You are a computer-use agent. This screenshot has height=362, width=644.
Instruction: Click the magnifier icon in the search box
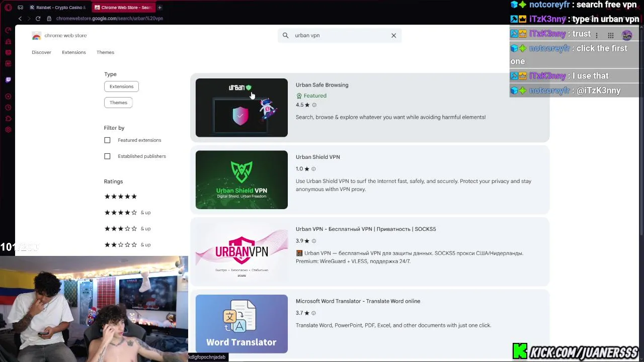coord(285,36)
